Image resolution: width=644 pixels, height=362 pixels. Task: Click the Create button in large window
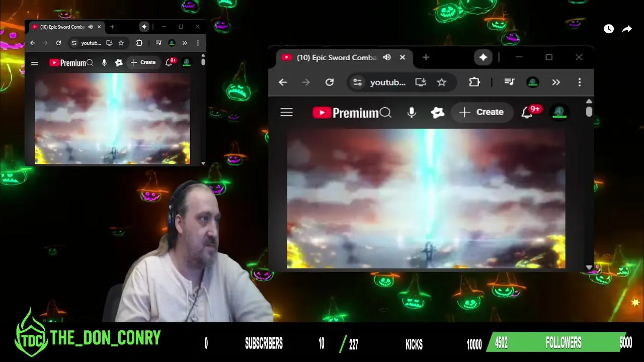coord(481,112)
